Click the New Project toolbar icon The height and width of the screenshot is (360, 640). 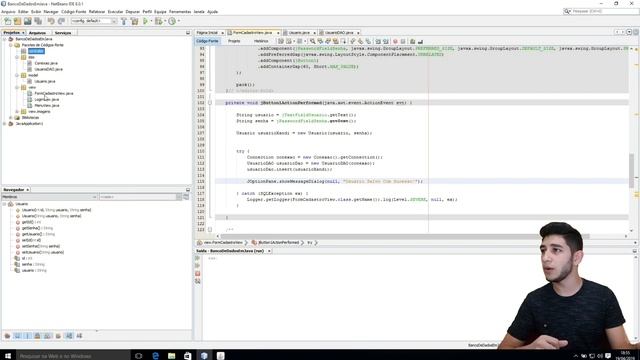coord(18,21)
